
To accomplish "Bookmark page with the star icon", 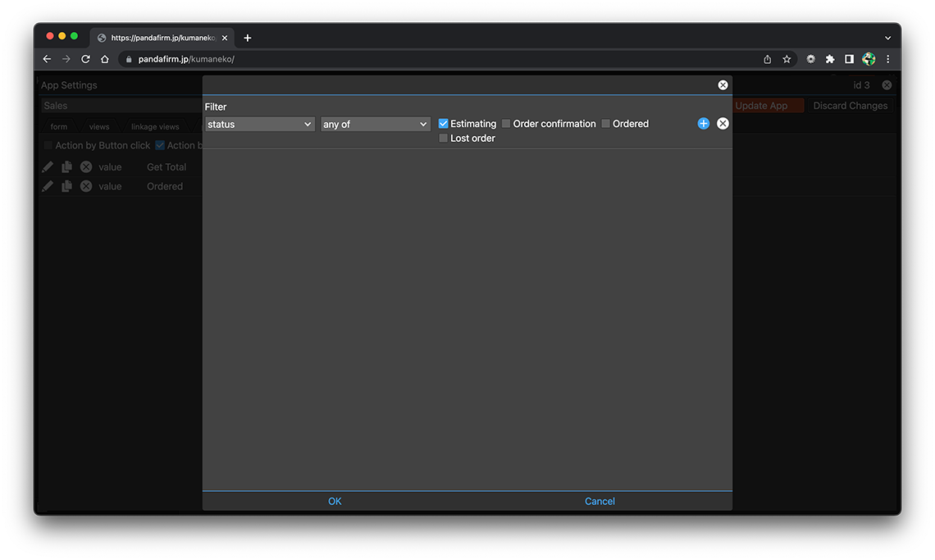I will point(787,59).
